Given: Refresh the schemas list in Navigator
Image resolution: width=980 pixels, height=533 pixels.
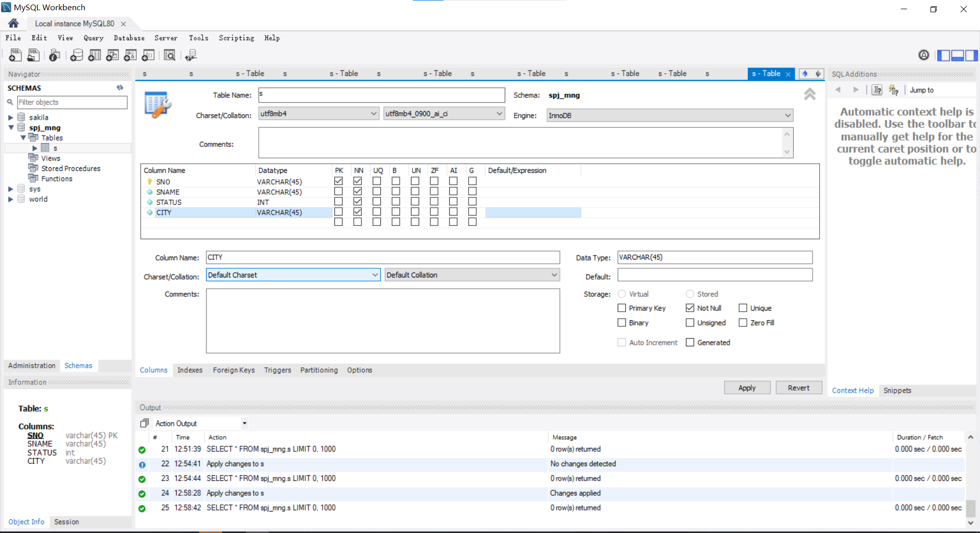Looking at the screenshot, I should (x=120, y=88).
